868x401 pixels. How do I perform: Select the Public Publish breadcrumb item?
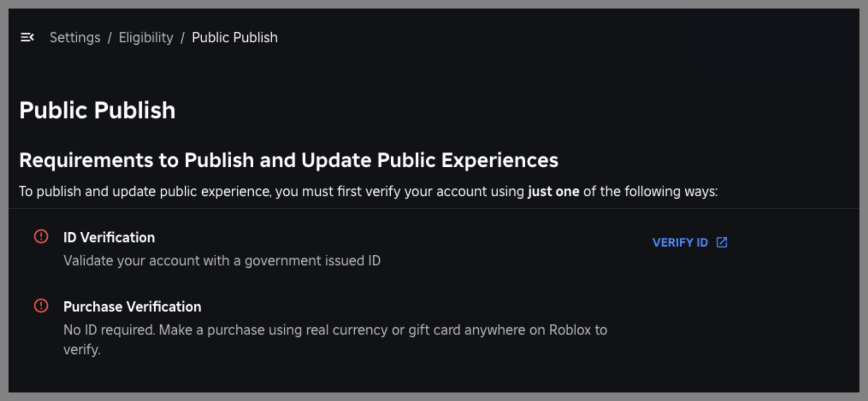pos(235,37)
